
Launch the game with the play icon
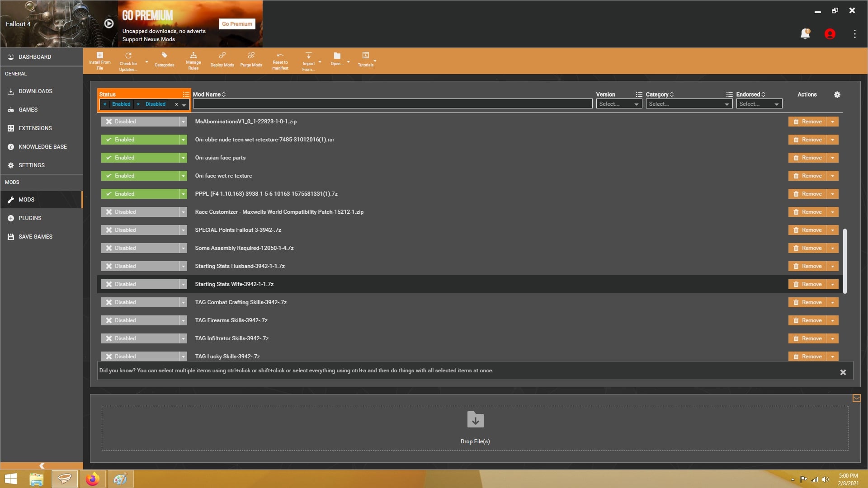pos(109,23)
